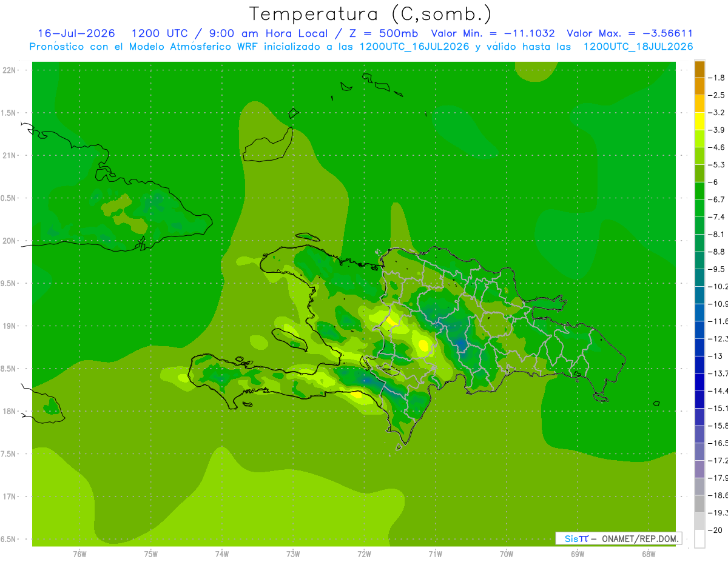Click the "-5.3" legend value
The height and width of the screenshot is (562, 728).
pos(716,165)
